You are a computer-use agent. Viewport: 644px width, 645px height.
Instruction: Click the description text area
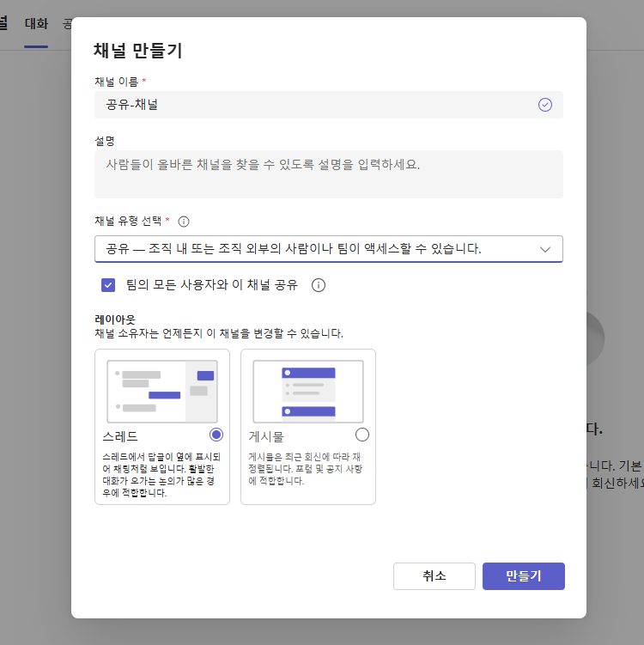pos(328,174)
